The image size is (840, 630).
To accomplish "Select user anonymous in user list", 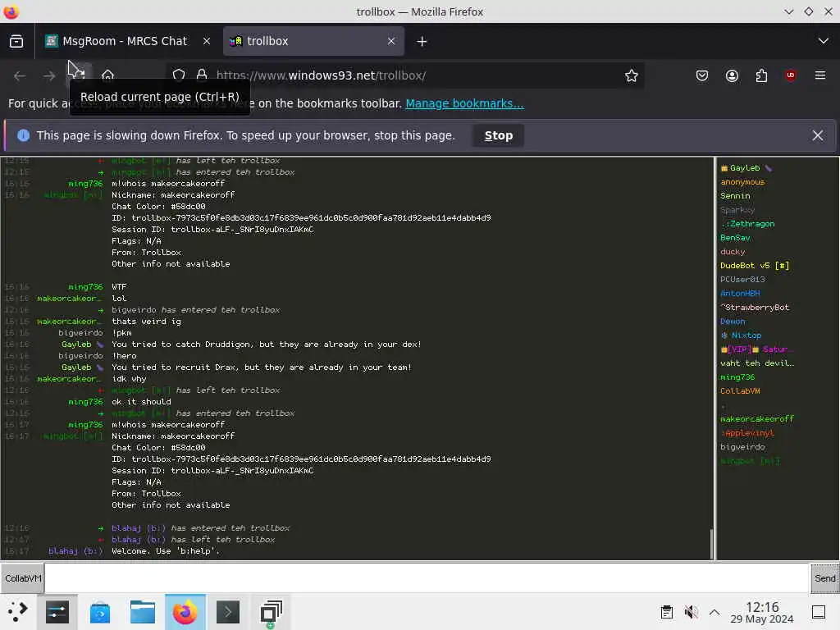I will pyautogui.click(x=742, y=182).
